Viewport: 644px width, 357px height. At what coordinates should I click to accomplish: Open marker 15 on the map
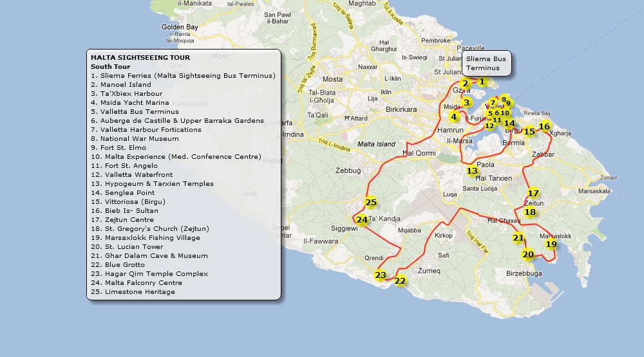(x=529, y=131)
